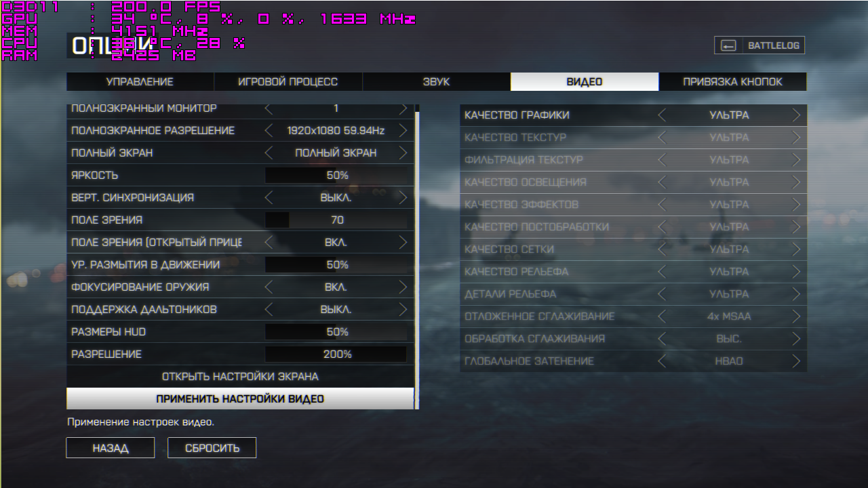Screen dimensions: 868x488
Task: Click right arrow for Полноэкранный монитор
Action: 403,108
